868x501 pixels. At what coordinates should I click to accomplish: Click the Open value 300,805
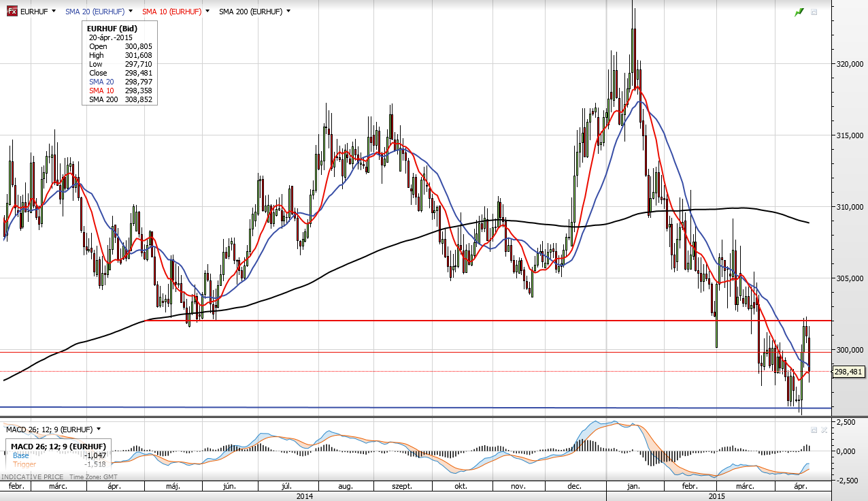pos(139,46)
